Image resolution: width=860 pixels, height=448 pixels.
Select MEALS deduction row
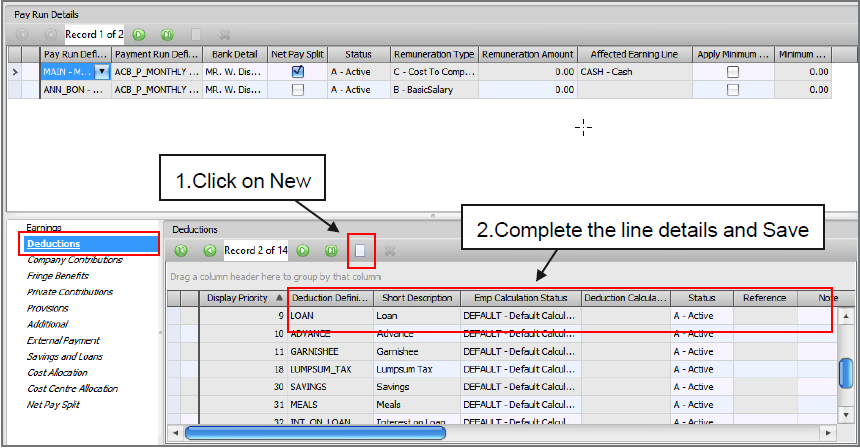coord(502,405)
